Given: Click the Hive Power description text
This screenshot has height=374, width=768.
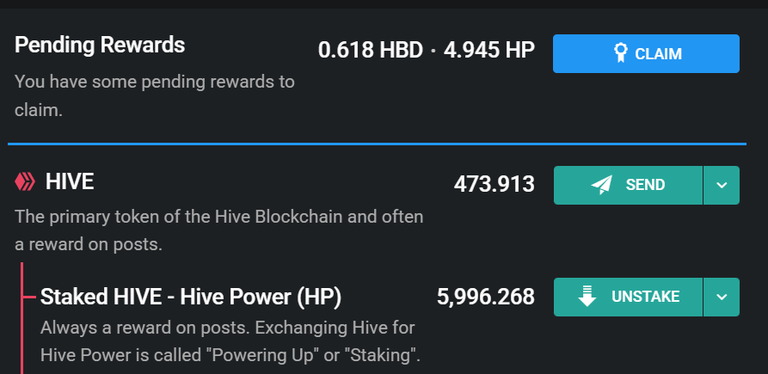Looking at the screenshot, I should [x=230, y=342].
